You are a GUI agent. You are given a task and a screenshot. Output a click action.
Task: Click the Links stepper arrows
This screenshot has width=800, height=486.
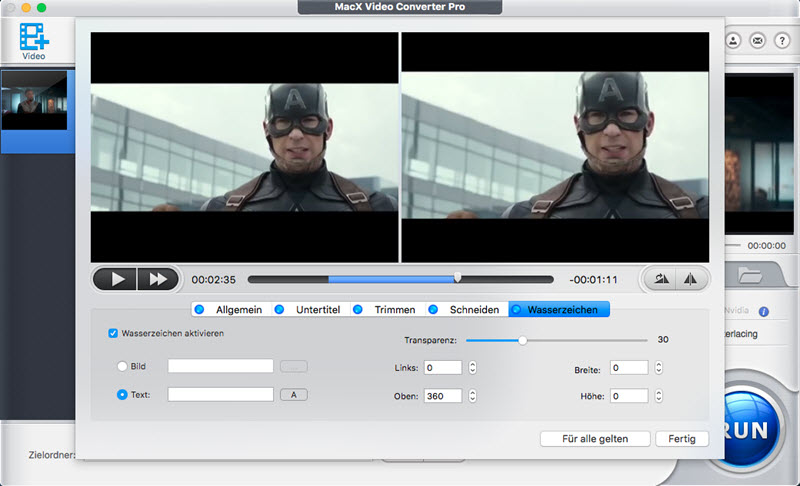click(472, 368)
